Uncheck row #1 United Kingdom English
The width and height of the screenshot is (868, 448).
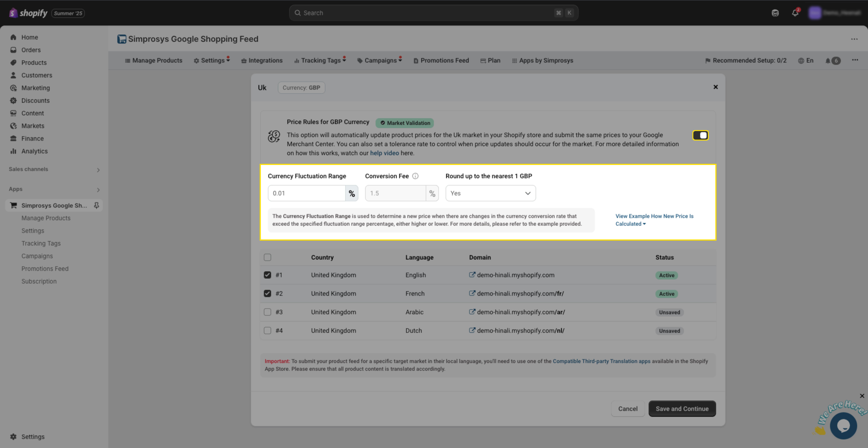pos(267,275)
